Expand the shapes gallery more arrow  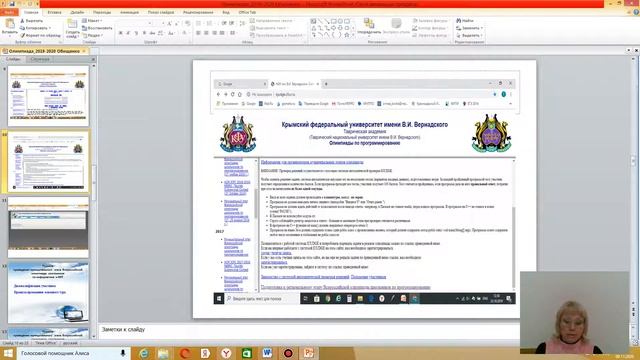click(353, 36)
